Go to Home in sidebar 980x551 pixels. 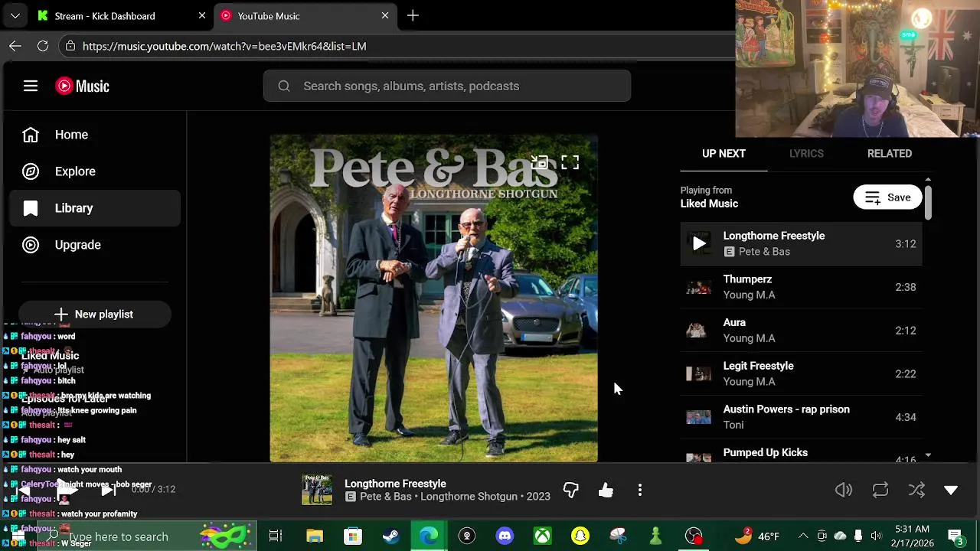[x=95, y=135]
